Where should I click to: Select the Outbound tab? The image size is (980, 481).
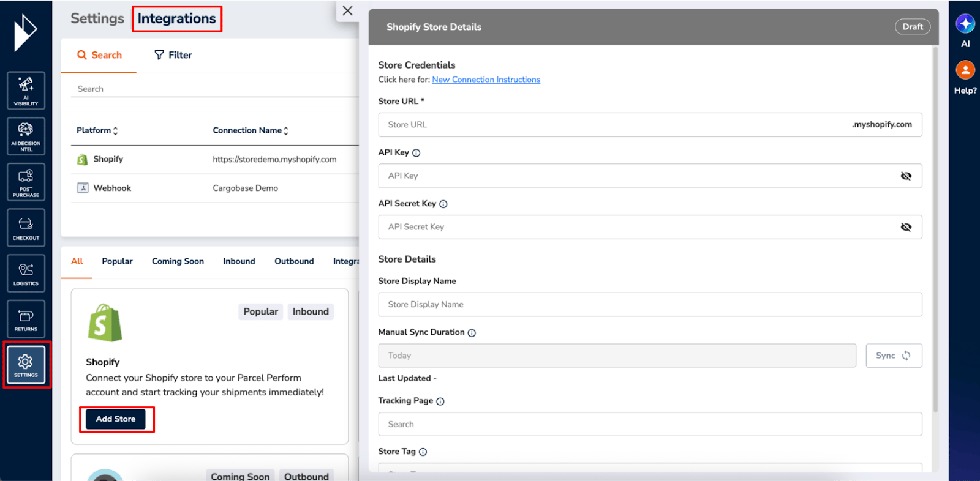click(x=294, y=261)
